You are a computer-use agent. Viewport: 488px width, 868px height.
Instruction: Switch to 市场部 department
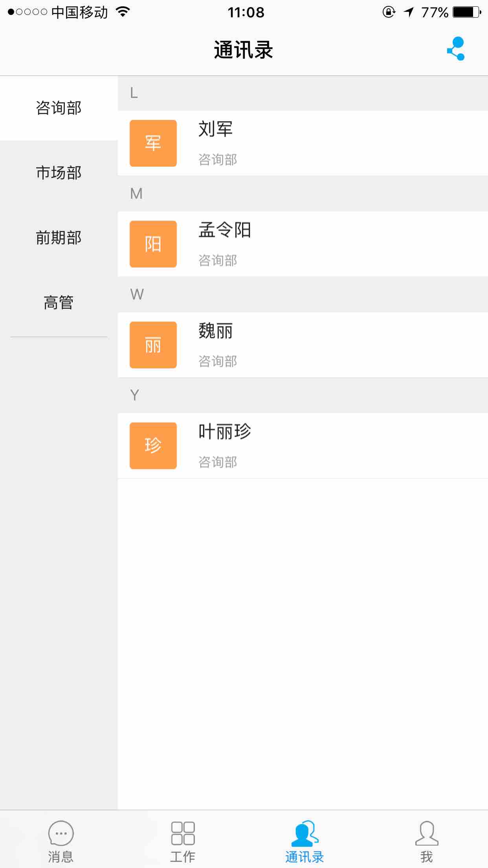[59, 173]
